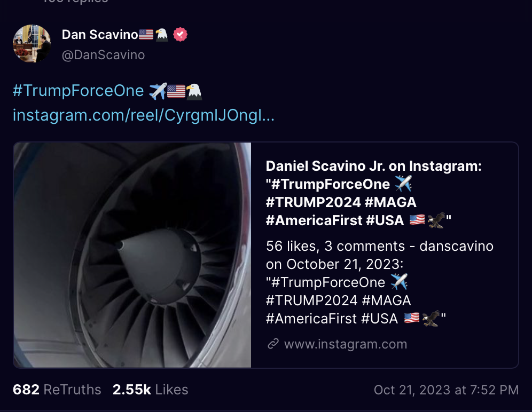Click the US flag emoji beside Dan Scavino's name
The image size is (532, 412).
click(x=146, y=35)
